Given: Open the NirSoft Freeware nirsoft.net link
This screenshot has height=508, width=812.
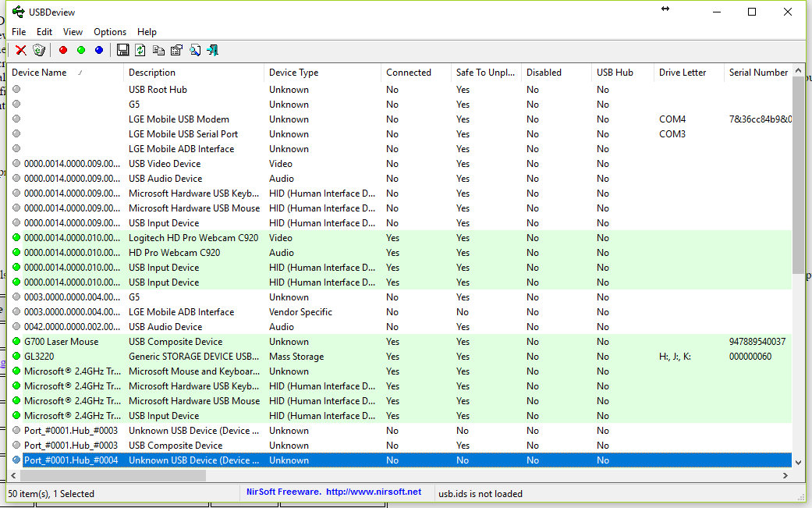Looking at the screenshot, I should click(x=334, y=492).
